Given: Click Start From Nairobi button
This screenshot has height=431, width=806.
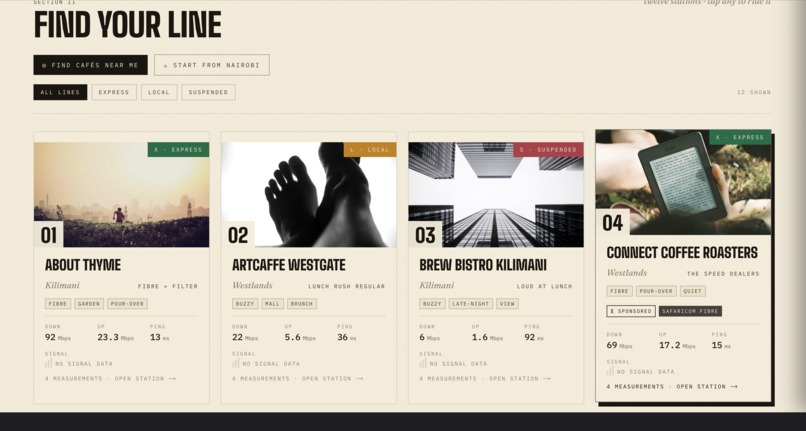Looking at the screenshot, I should pyautogui.click(x=212, y=65).
